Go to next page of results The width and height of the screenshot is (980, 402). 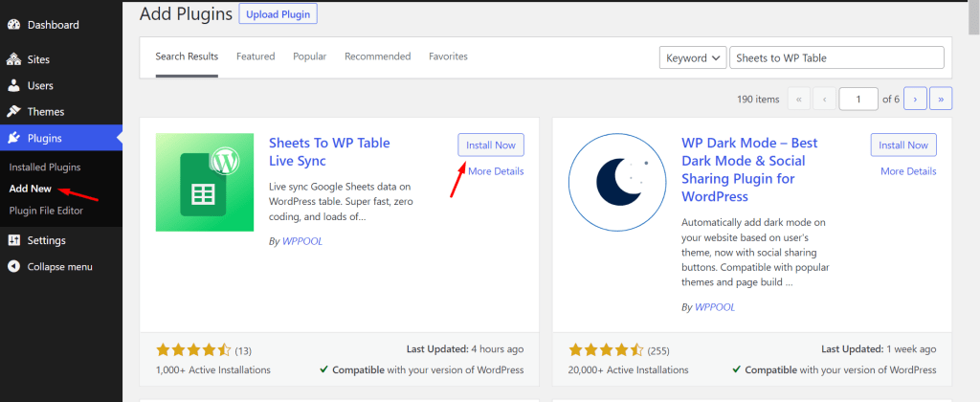coord(915,99)
